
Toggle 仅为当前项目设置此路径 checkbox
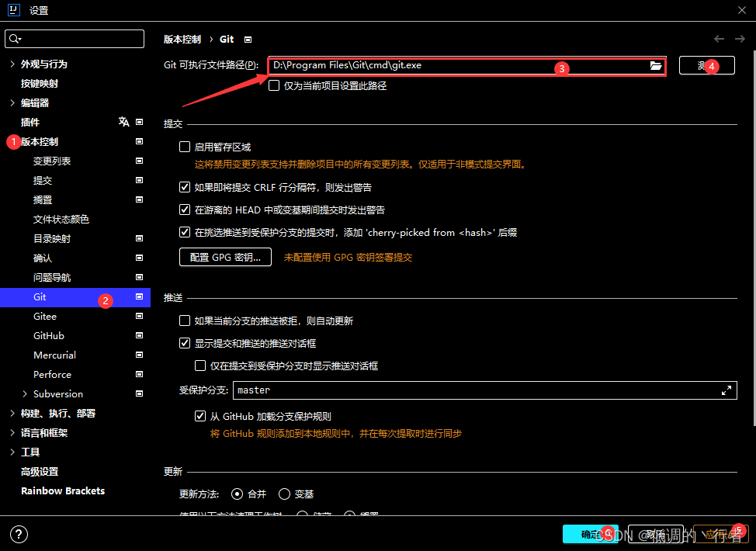point(274,86)
